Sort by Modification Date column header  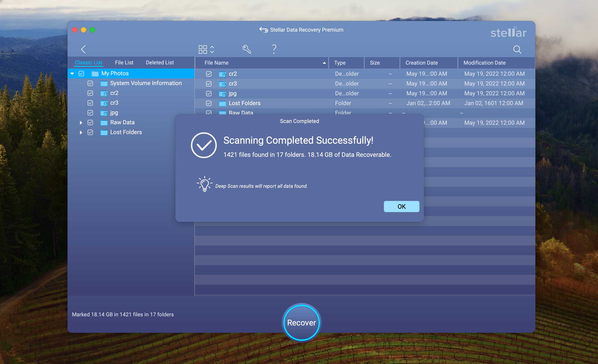click(496, 63)
